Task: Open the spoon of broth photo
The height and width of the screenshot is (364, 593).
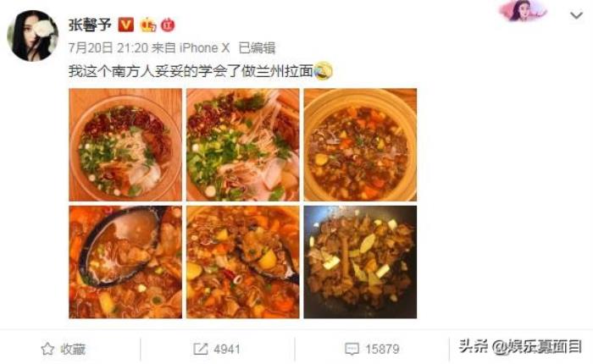Action: click(x=125, y=262)
